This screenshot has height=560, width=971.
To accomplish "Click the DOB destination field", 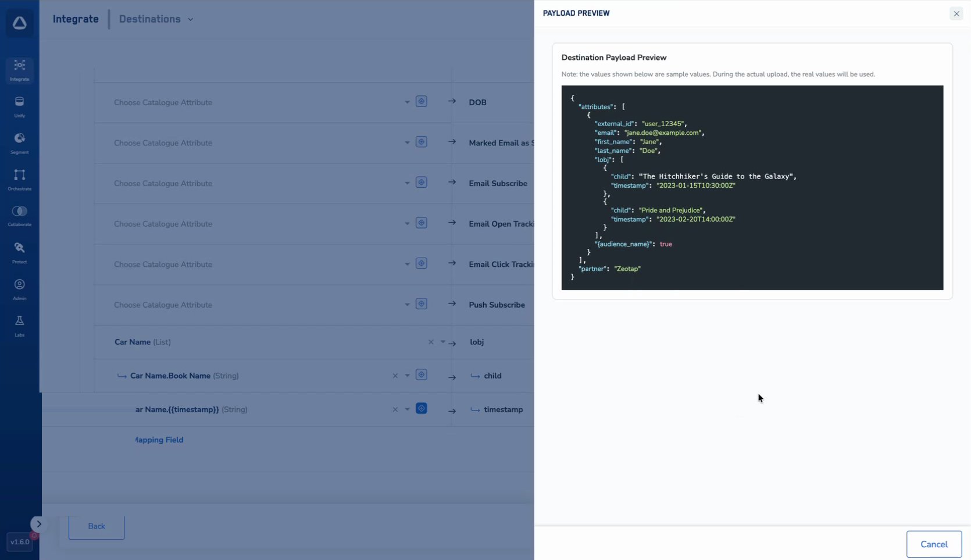I will click(478, 102).
